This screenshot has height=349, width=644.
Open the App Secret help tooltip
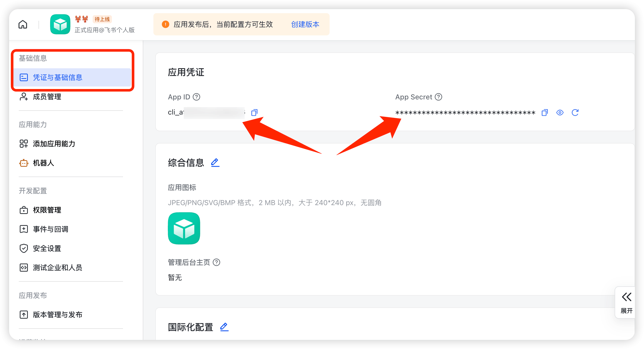(439, 97)
